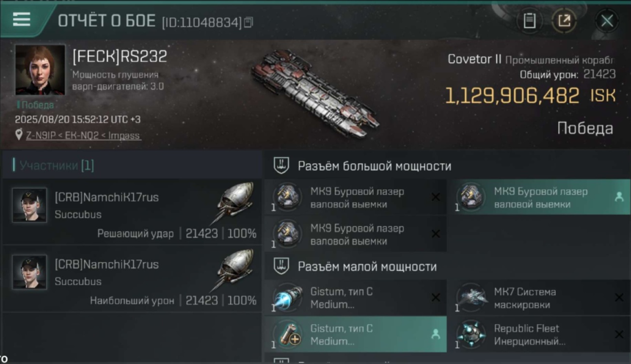Screen dimensions: 631x364
Task: Click player name [FECK]RS232
Action: click(x=119, y=56)
